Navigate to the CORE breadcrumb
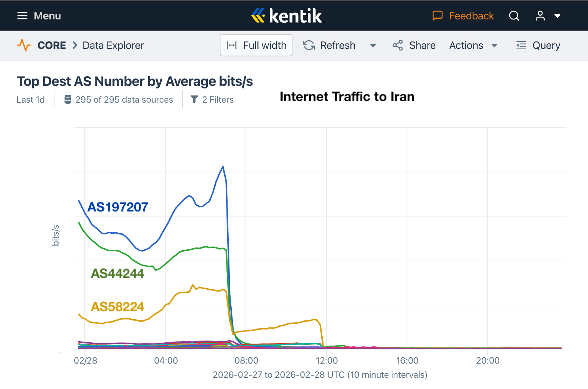Image resolution: width=588 pixels, height=389 pixels. [51, 45]
